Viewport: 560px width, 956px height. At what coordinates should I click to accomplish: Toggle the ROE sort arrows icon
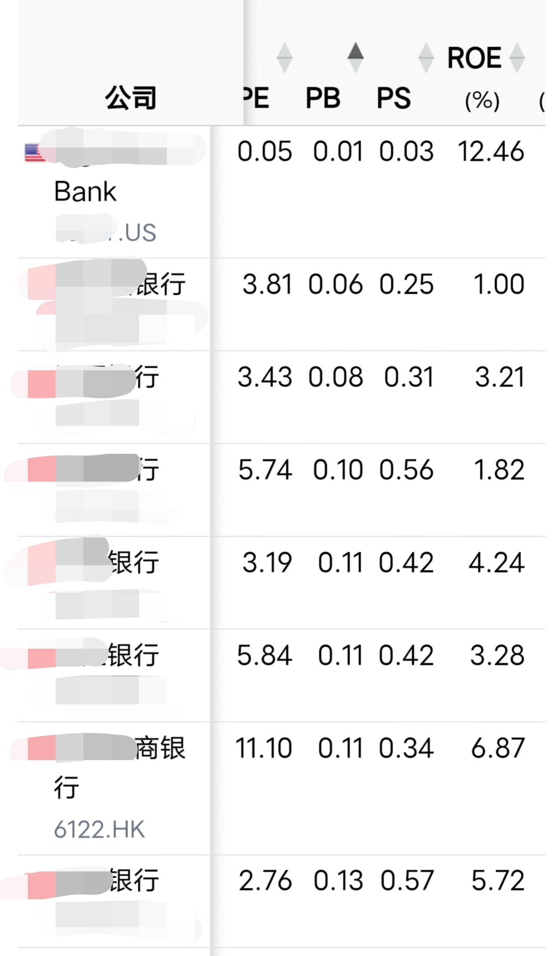tap(517, 58)
